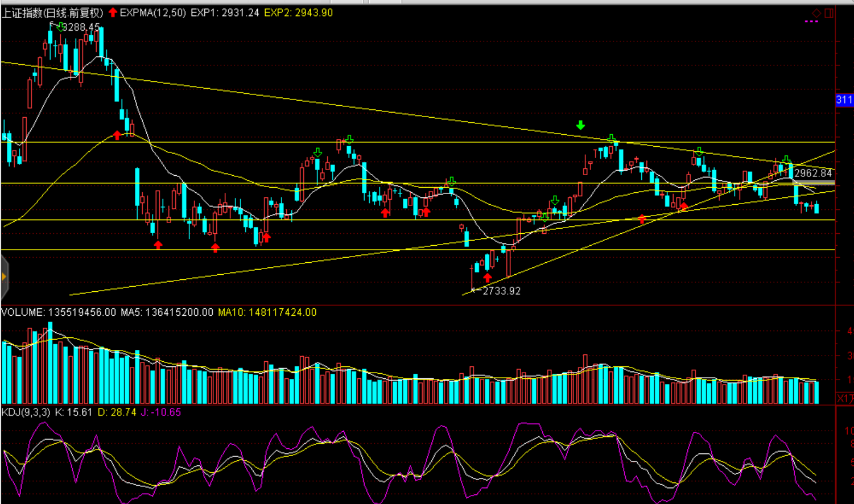Click the magenta dashed line marker
The image size is (854, 504).
[x=811, y=22]
